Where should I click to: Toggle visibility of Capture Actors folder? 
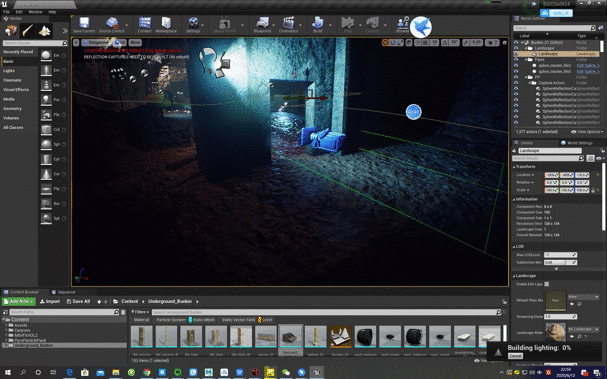pos(516,83)
